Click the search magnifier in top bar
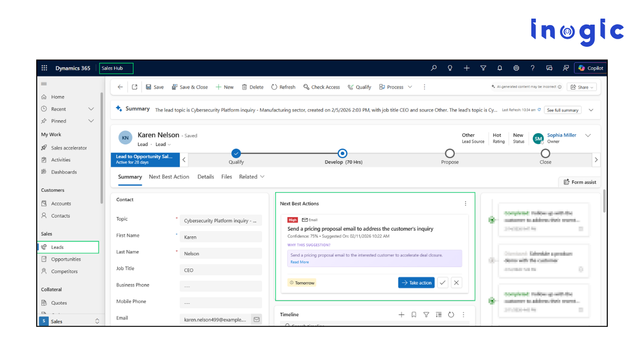This screenshot has height=362, width=644. coord(434,68)
